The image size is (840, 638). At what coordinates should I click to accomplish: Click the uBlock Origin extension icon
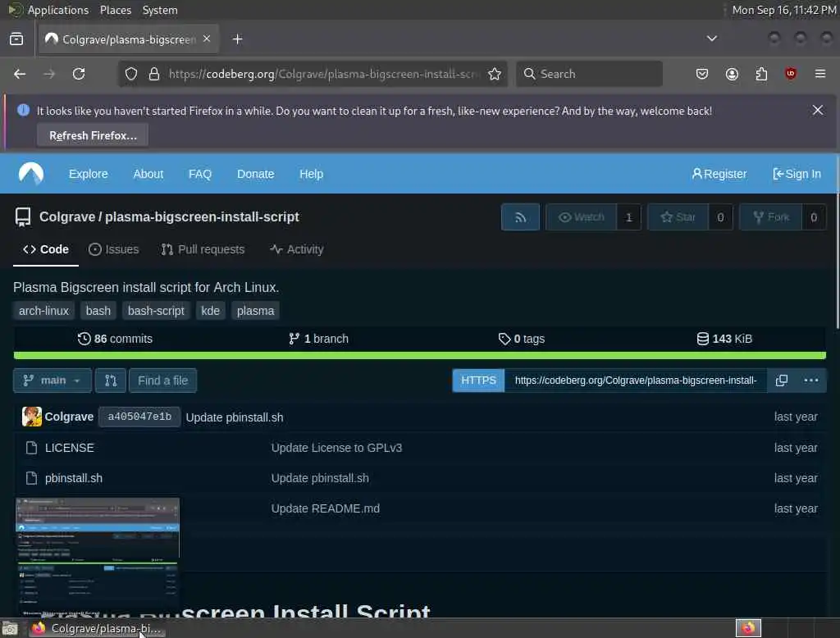(x=791, y=73)
